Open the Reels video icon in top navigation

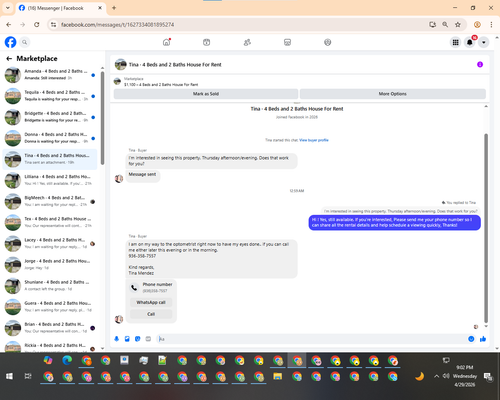(207, 42)
